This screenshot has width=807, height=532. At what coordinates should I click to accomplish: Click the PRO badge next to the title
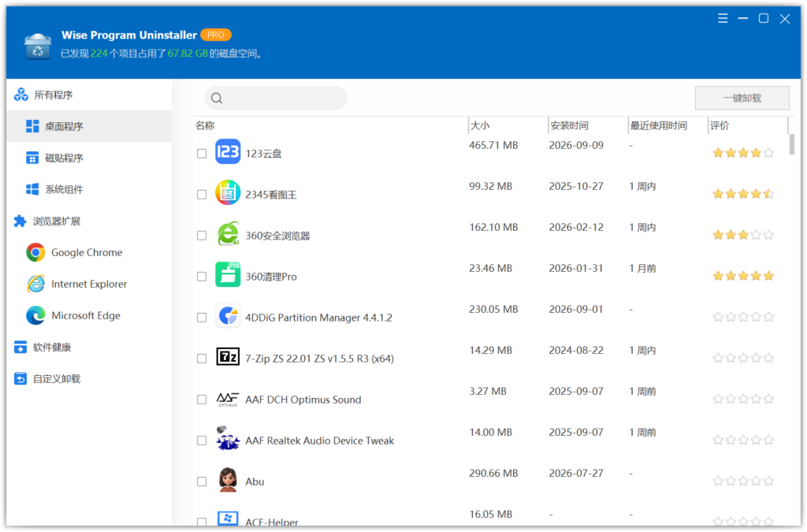click(216, 35)
